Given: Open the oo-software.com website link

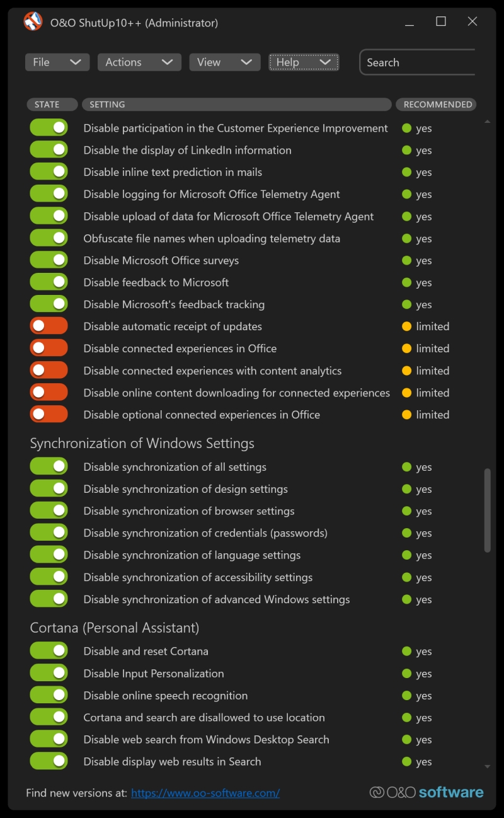Looking at the screenshot, I should pyautogui.click(x=205, y=793).
